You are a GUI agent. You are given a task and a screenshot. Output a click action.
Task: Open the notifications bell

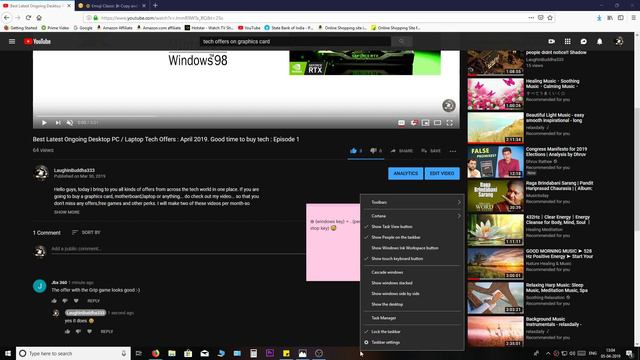click(600, 41)
